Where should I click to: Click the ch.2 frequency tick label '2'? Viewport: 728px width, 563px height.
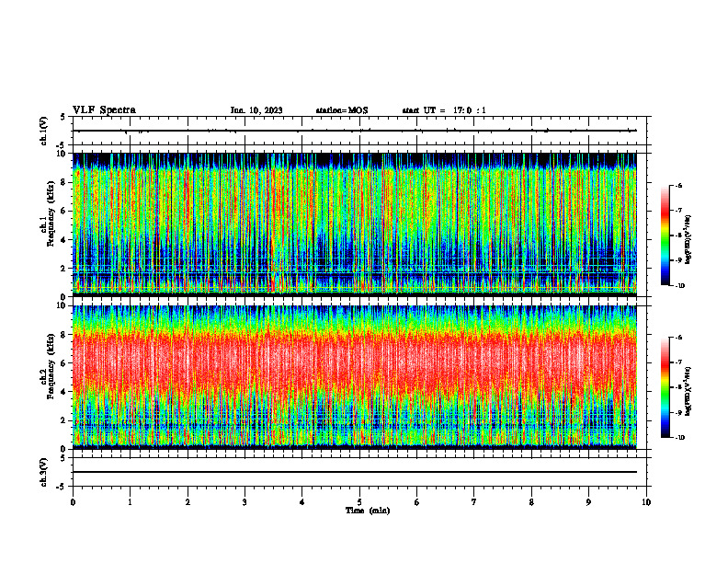coord(64,420)
